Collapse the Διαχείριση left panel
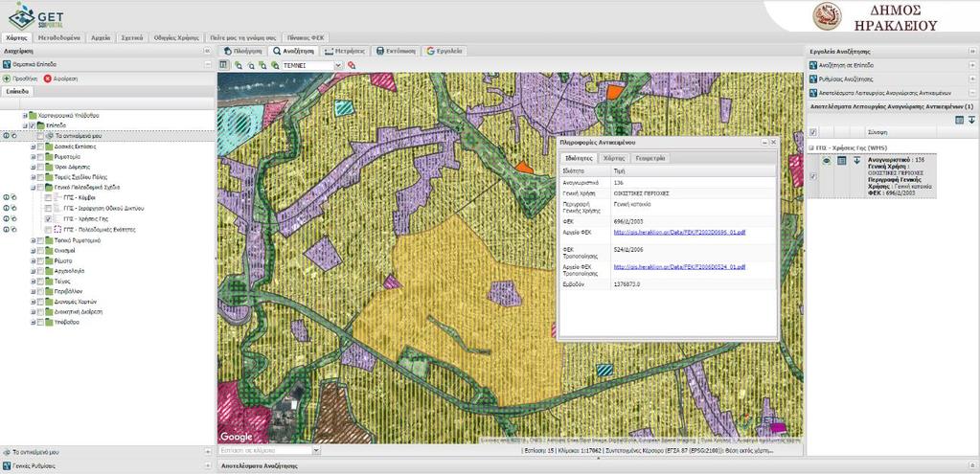 (208, 52)
